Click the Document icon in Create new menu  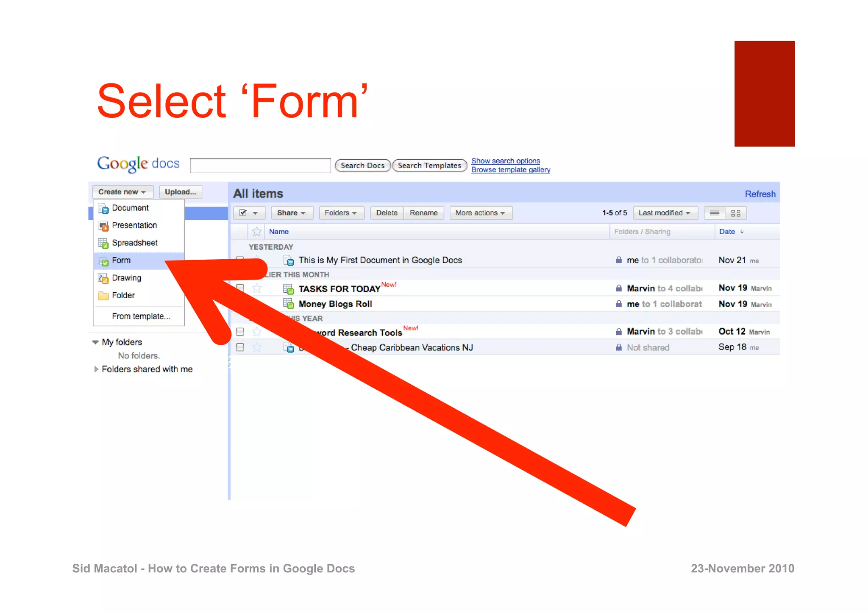103,208
